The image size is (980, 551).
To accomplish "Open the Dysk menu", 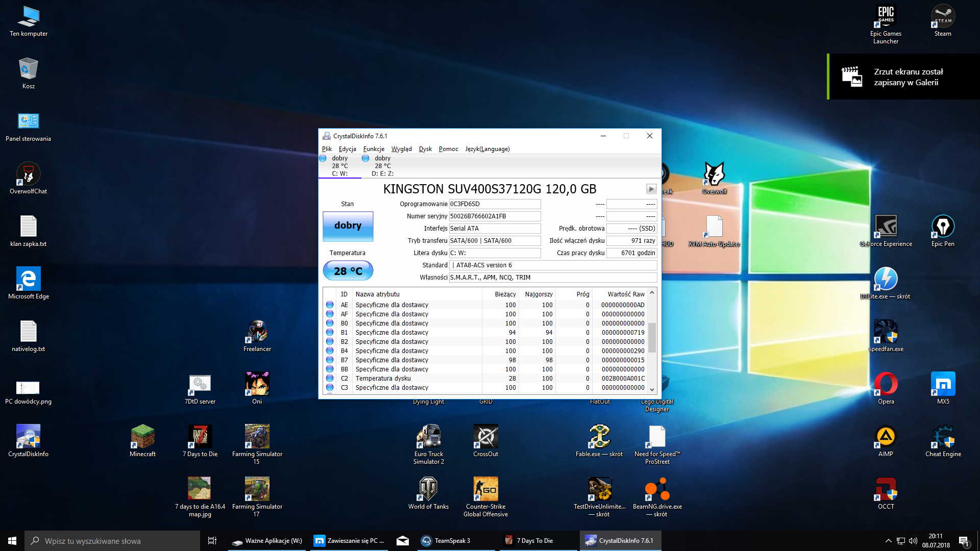I will pyautogui.click(x=425, y=149).
